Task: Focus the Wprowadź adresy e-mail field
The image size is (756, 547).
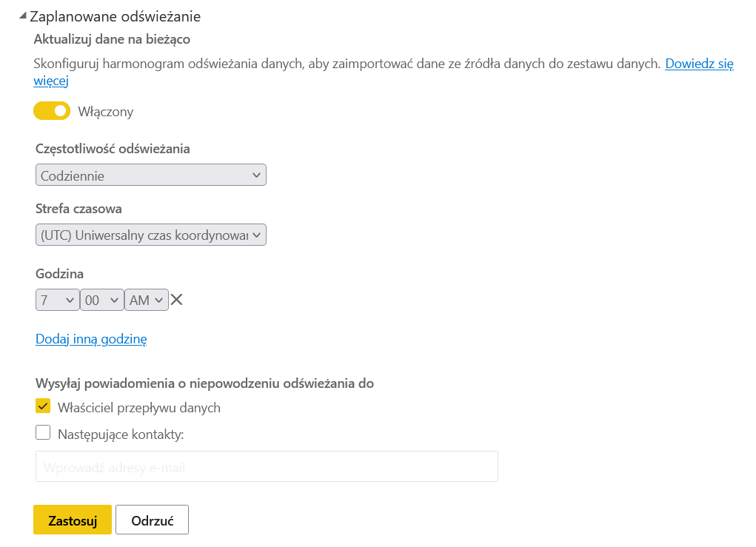Action: tap(267, 467)
